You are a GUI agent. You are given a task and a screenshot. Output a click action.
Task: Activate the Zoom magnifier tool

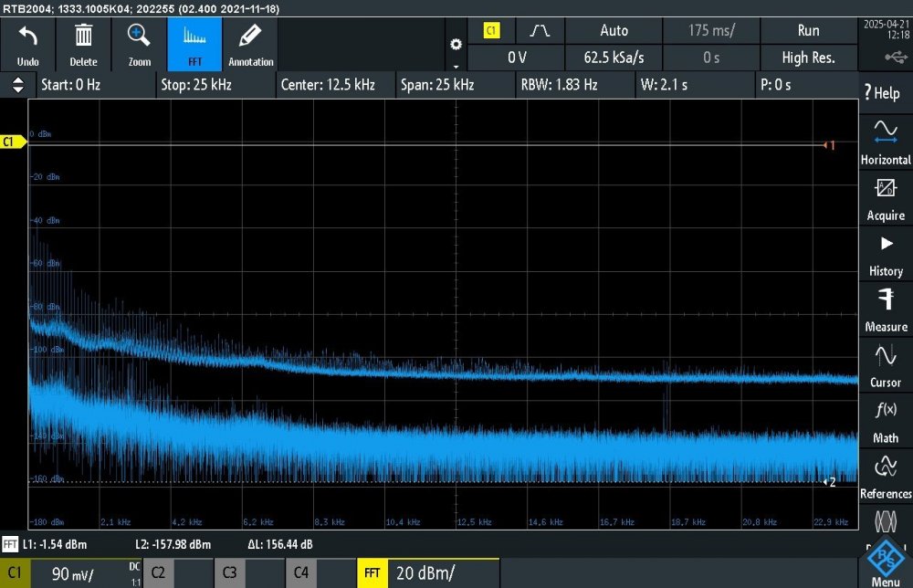139,37
